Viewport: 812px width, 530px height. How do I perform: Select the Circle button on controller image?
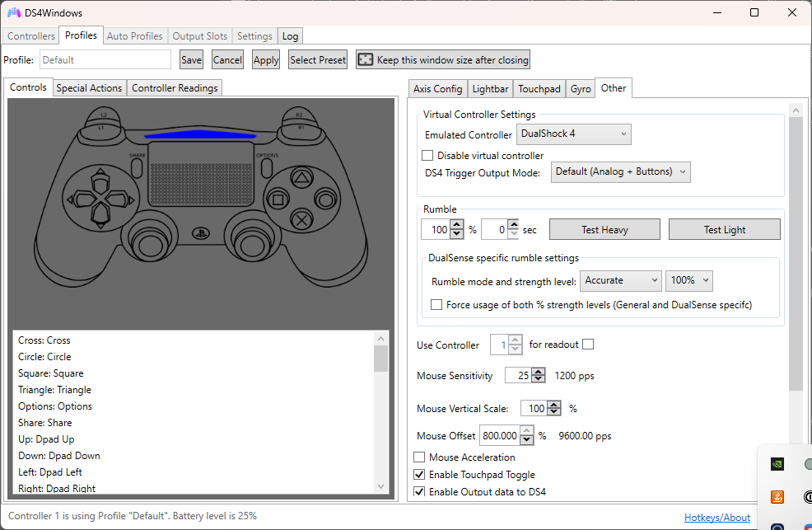click(325, 199)
